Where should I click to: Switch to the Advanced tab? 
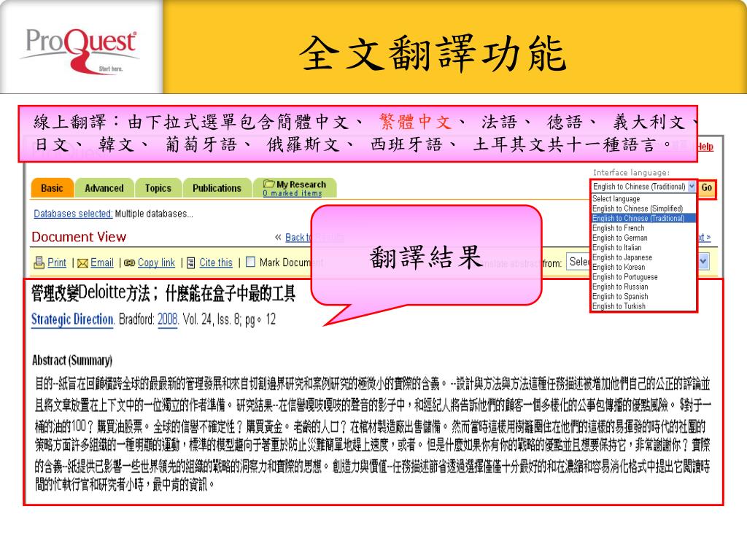[x=104, y=188]
